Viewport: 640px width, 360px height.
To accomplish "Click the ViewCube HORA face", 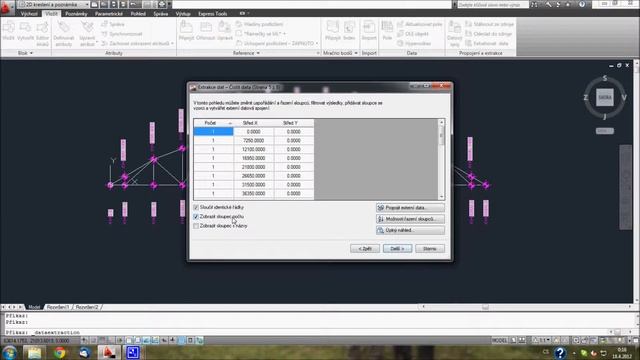I will pos(604,98).
